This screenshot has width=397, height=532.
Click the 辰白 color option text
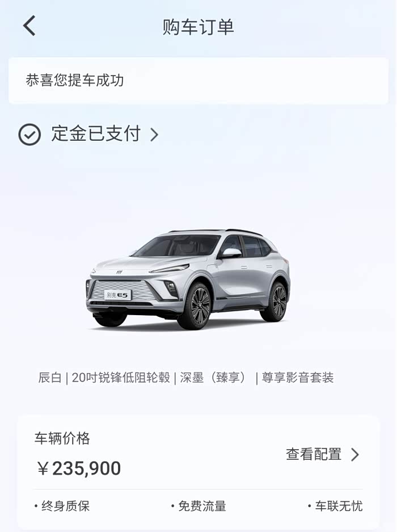pos(50,378)
